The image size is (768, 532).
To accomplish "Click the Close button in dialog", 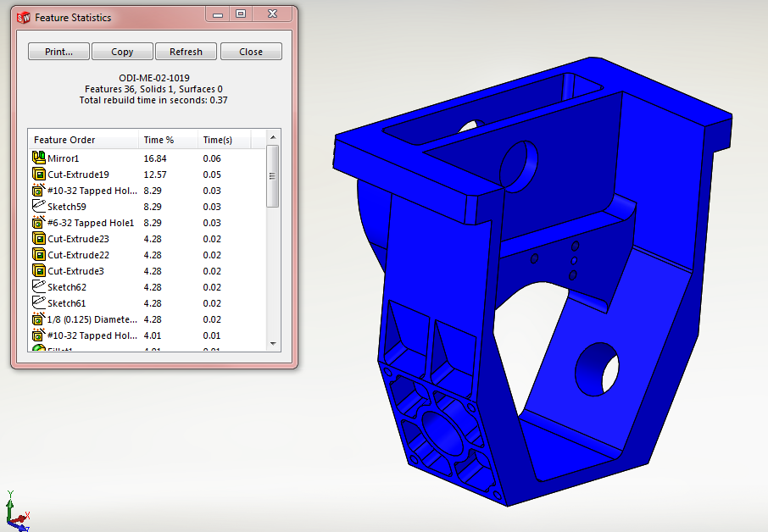I will coord(251,52).
